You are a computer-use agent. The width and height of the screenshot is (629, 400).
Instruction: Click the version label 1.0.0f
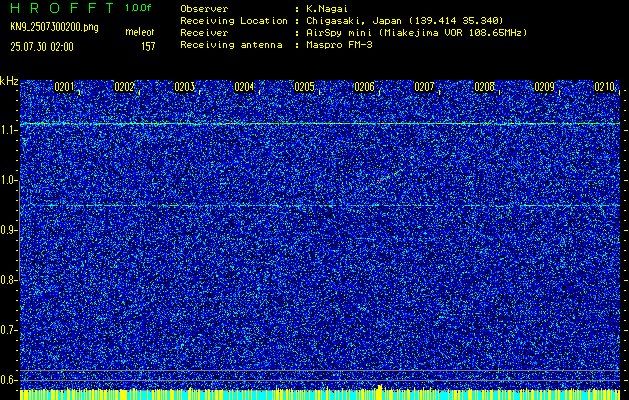[x=138, y=8]
